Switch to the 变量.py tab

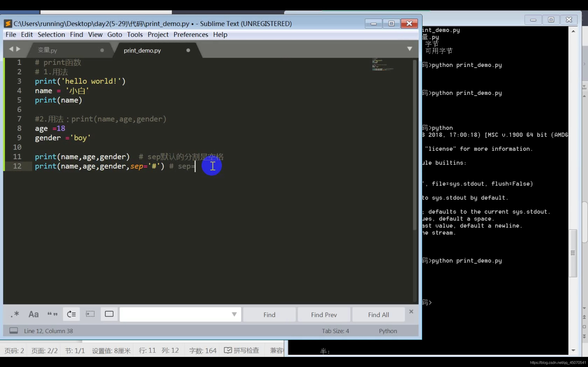click(x=47, y=50)
